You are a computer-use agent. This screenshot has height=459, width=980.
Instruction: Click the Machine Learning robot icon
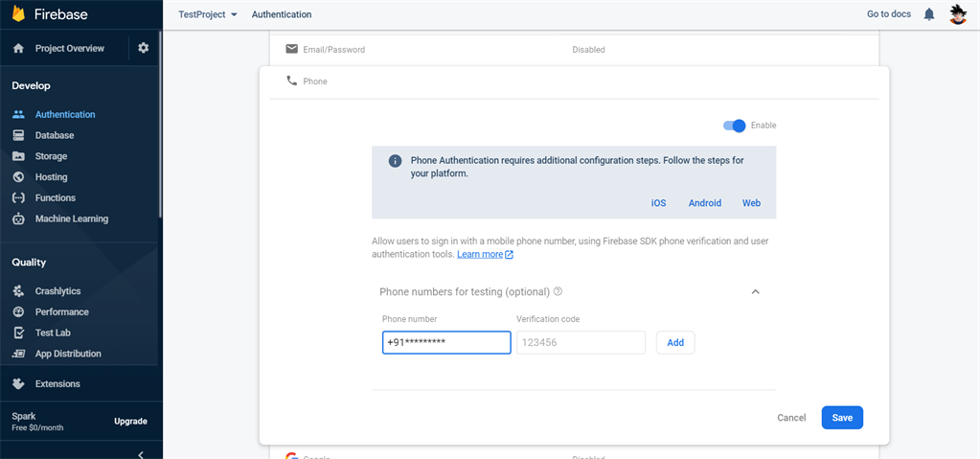19,218
